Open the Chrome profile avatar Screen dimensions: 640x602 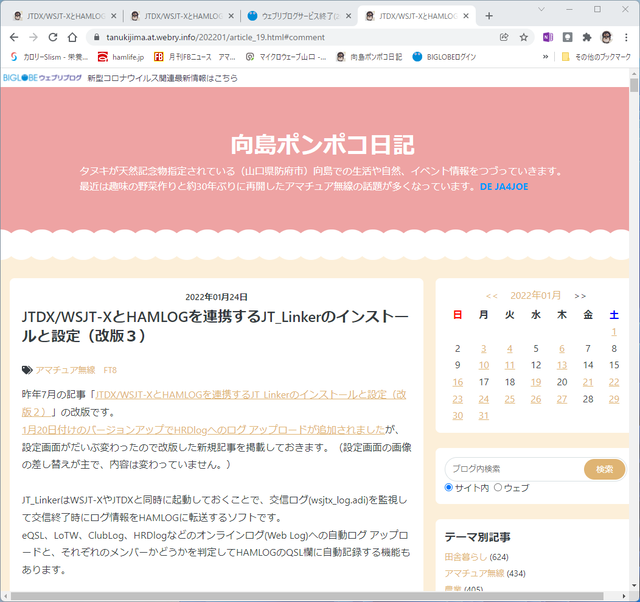coord(607,37)
